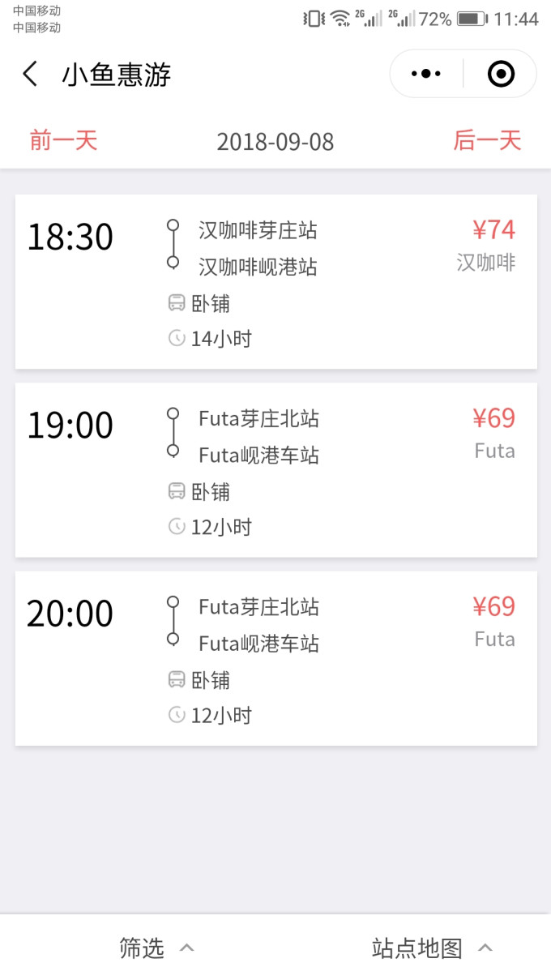Tap bus icon on the 19:00 trip

coord(177,492)
